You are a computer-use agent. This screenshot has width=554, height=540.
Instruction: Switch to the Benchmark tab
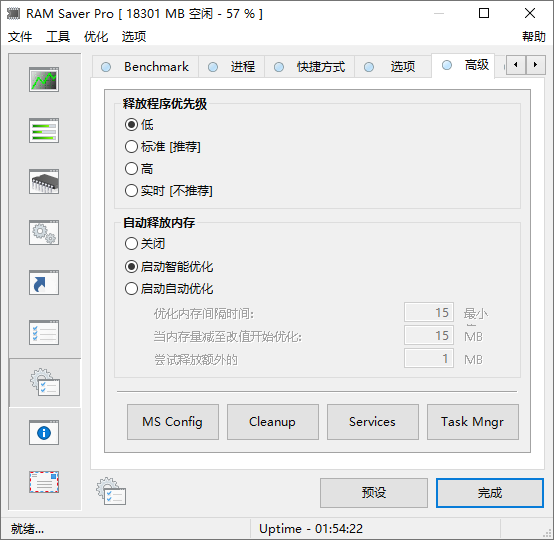[x=146, y=66]
